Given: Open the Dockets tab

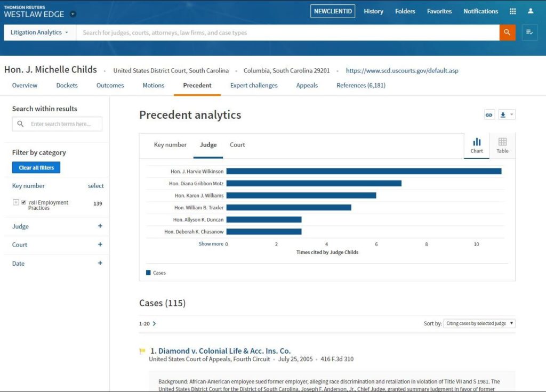Looking at the screenshot, I should coord(67,86).
